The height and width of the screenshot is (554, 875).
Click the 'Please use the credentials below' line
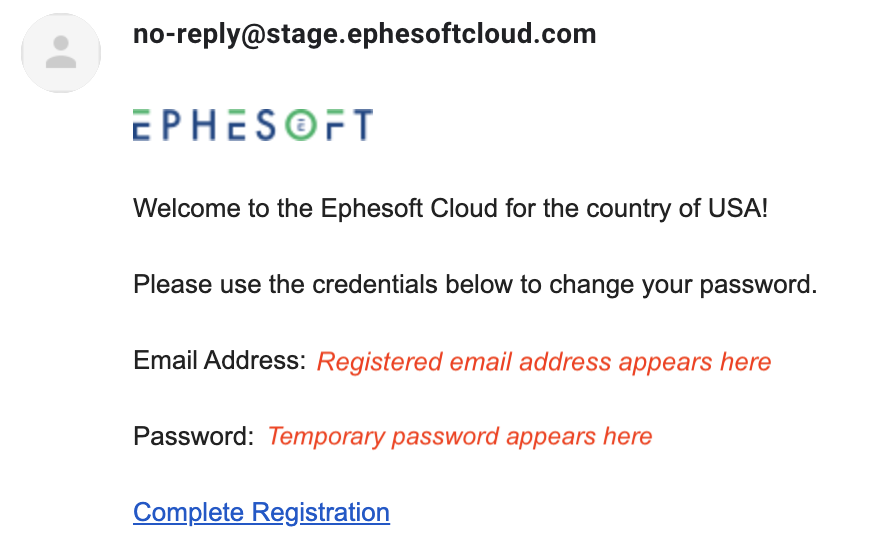(475, 285)
